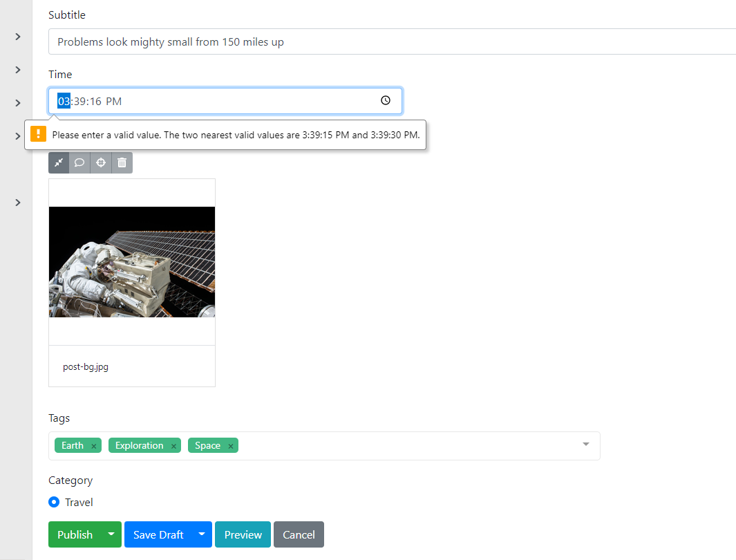
Task: Click the Preview button
Action: pos(243,534)
